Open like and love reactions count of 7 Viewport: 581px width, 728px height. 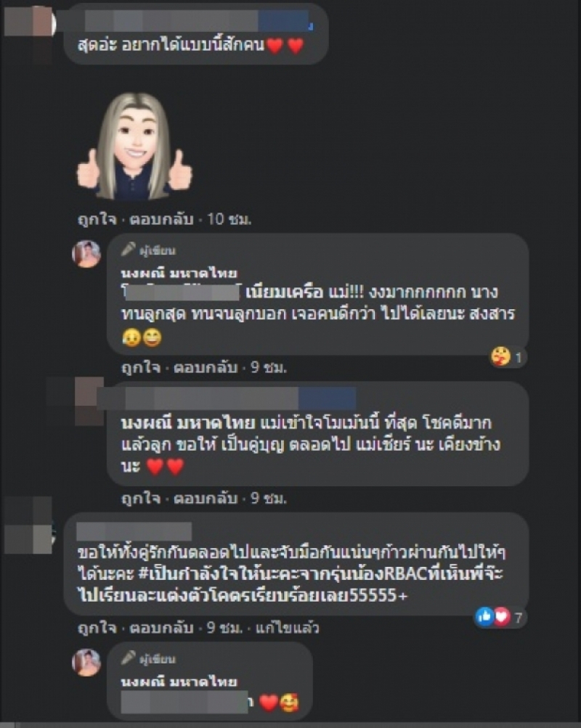499,617
